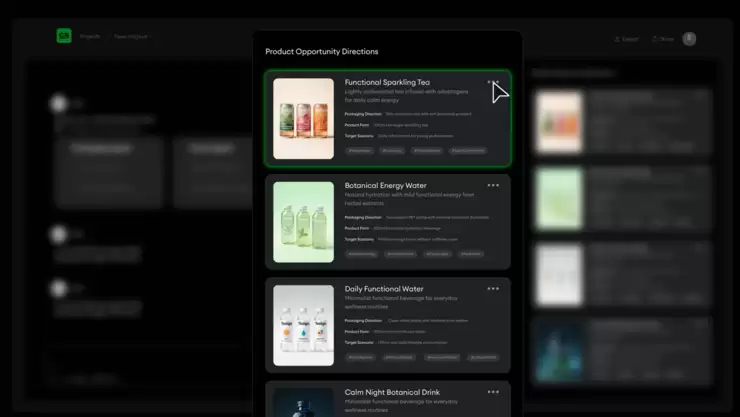Open the Daily Functional Water bottle thumbnail
The width and height of the screenshot is (740, 417).
[303, 325]
